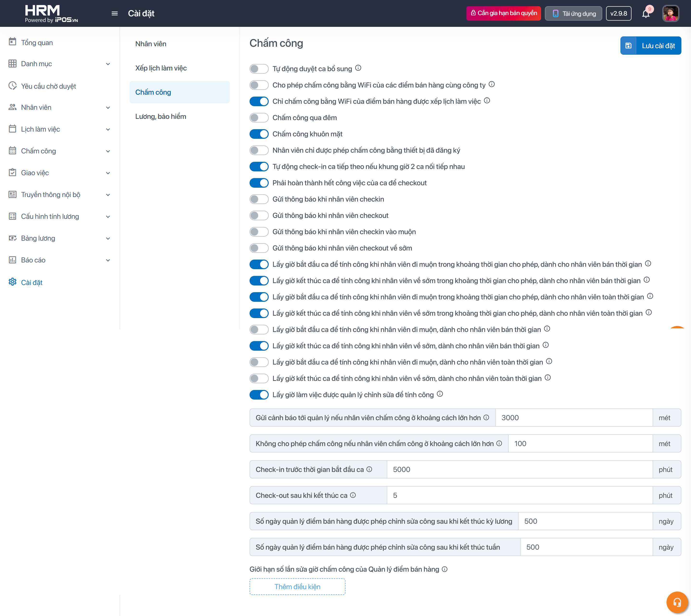Click the orange headset support icon
The image size is (691, 616).
[677, 603]
